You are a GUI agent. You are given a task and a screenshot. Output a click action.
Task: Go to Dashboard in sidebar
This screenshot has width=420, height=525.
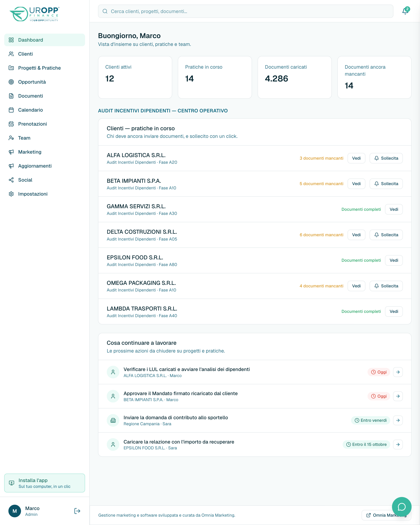(45, 40)
